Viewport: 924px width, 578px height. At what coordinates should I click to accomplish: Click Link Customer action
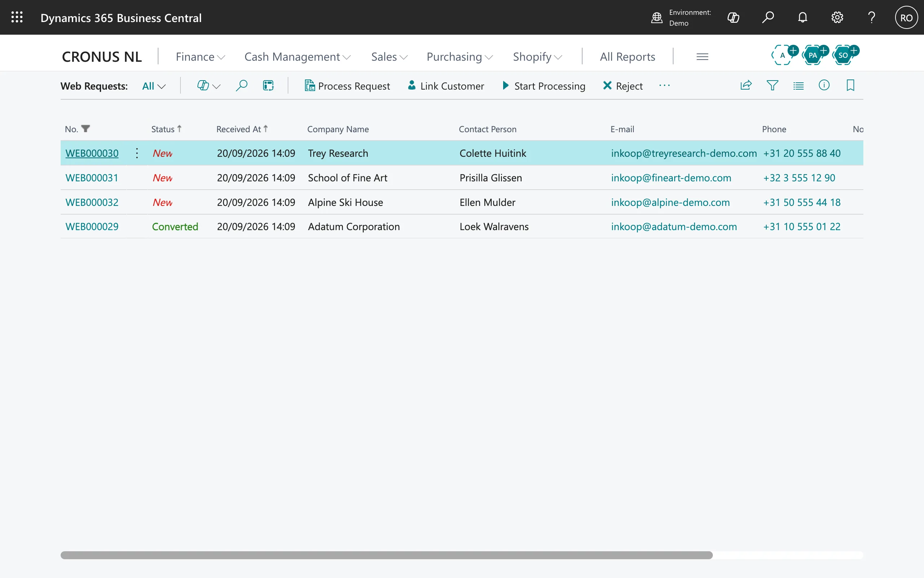pyautogui.click(x=446, y=86)
